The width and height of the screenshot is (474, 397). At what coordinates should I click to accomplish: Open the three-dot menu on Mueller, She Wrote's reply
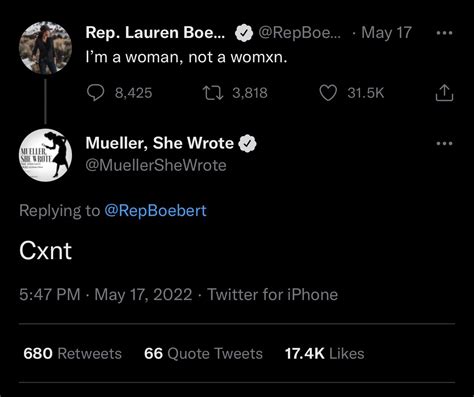pyautogui.click(x=445, y=144)
